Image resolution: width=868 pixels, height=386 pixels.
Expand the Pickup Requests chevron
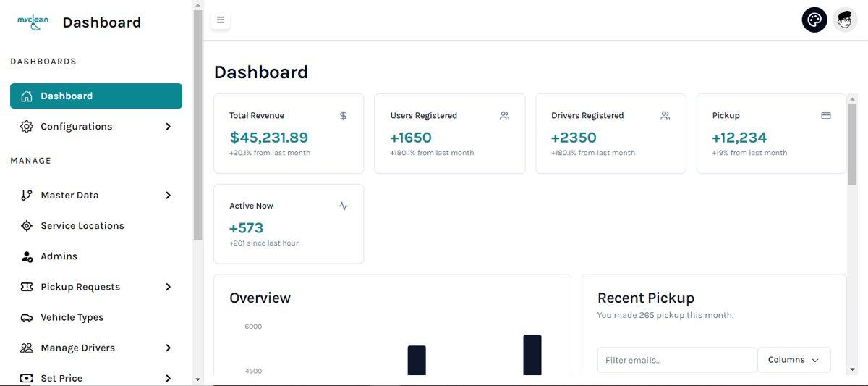coord(168,287)
